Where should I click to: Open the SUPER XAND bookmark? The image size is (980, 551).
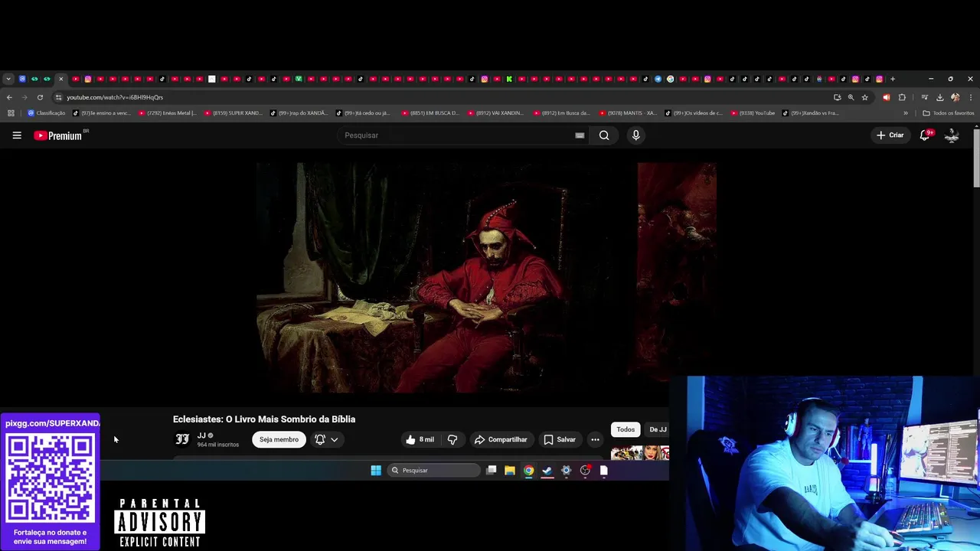[234, 113]
